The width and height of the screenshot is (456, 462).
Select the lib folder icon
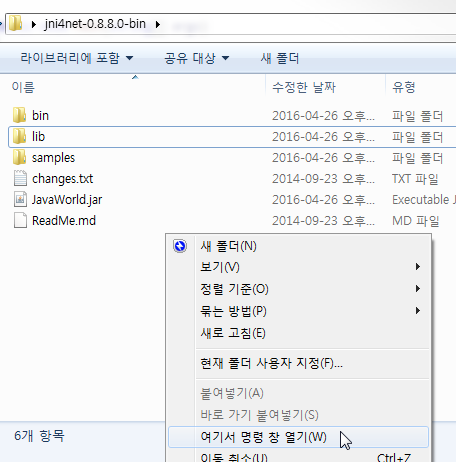click(19, 136)
